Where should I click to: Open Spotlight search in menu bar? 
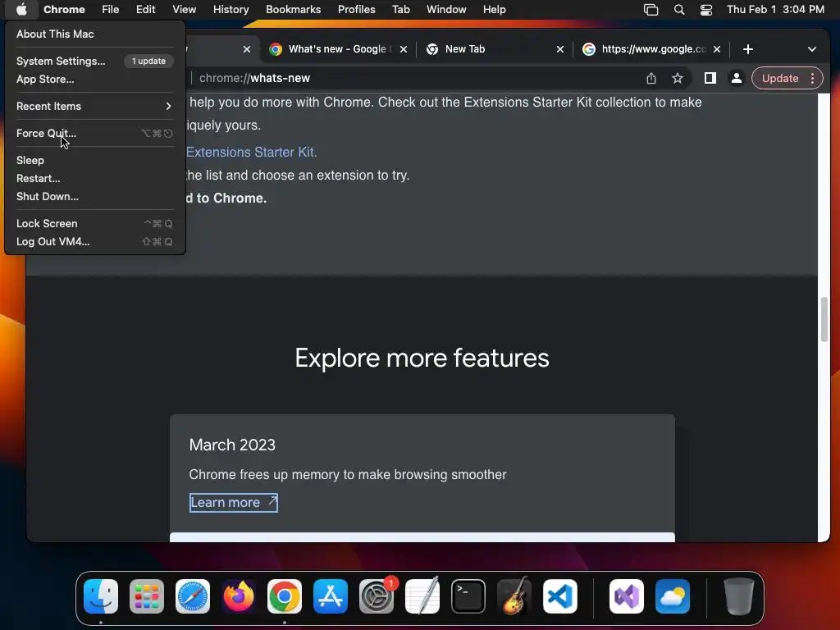click(x=678, y=10)
